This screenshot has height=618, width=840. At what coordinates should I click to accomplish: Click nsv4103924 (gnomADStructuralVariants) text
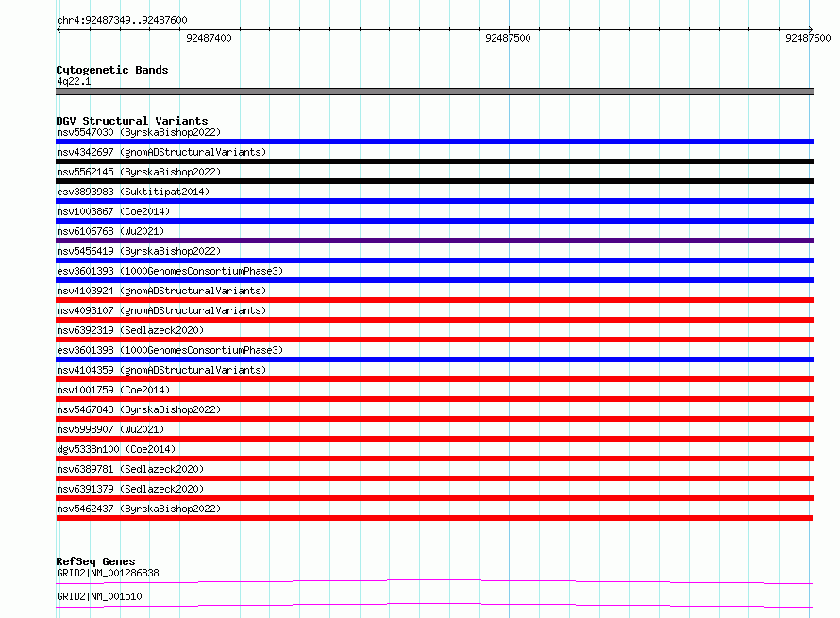pos(161,291)
